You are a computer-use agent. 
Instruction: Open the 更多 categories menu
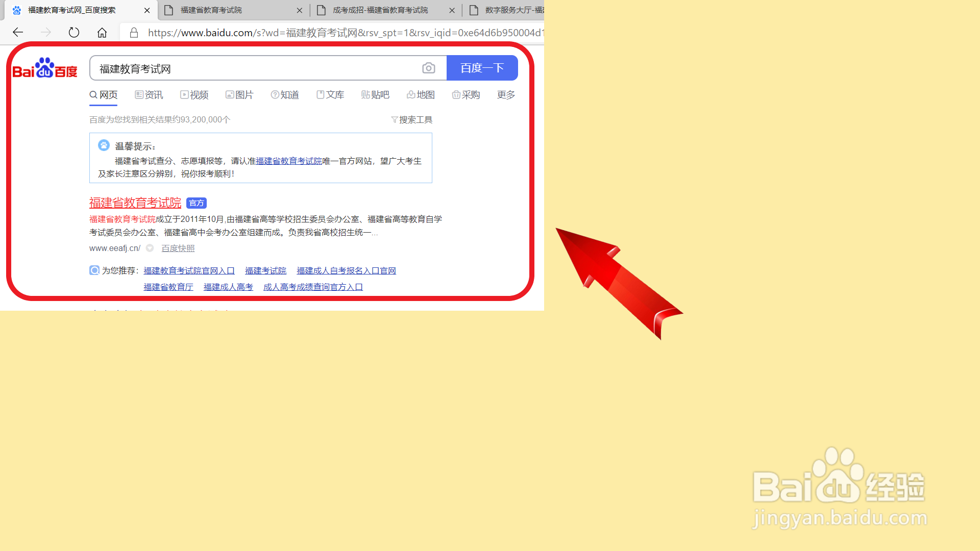506,95
